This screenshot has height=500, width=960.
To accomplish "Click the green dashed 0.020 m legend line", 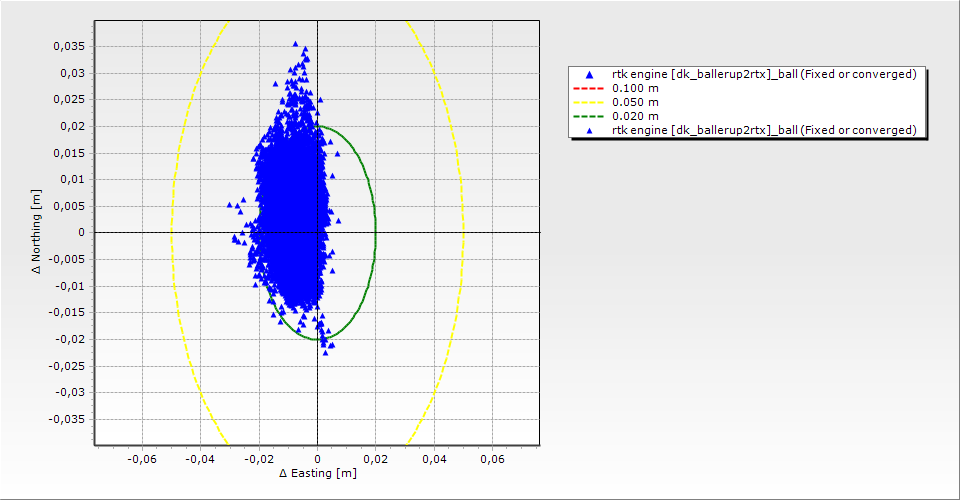I will (x=588, y=116).
